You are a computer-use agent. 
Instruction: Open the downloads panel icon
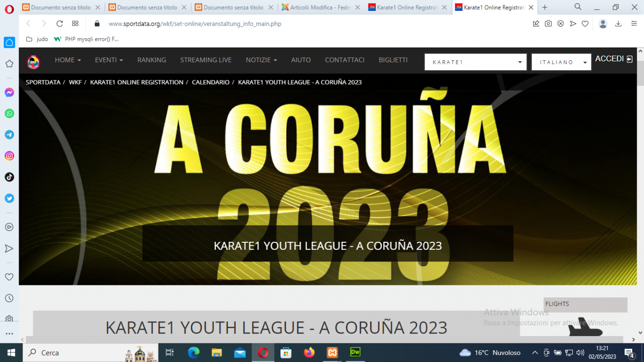tap(619, 24)
